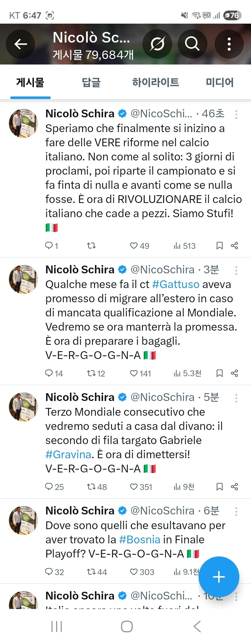Open more options on the 46초 post

[236, 115]
